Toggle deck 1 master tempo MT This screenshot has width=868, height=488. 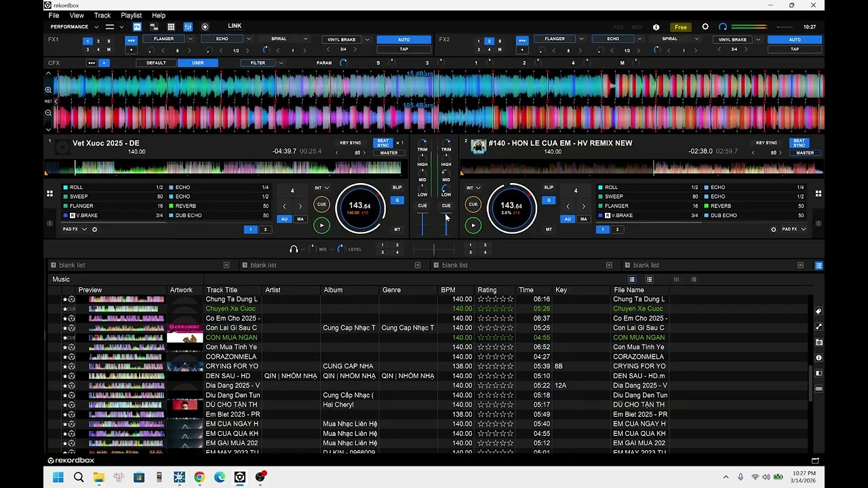point(397,229)
